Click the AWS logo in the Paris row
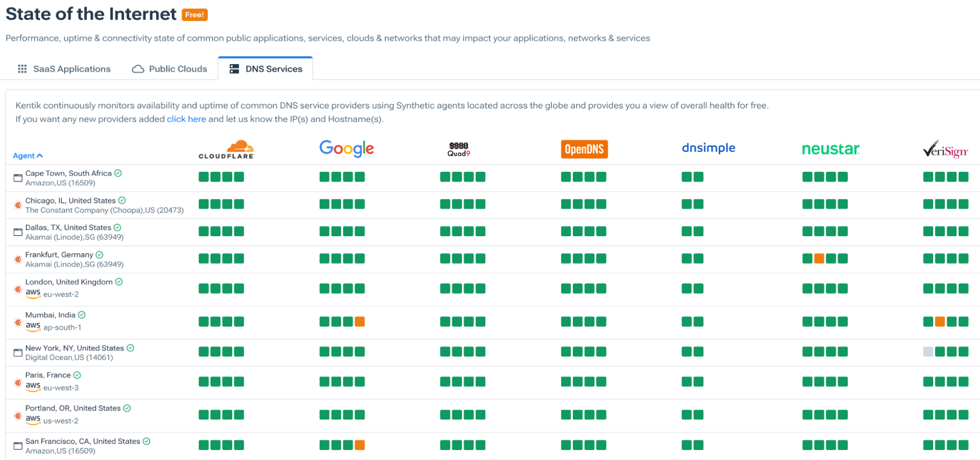The height and width of the screenshot is (460, 980). tap(33, 387)
